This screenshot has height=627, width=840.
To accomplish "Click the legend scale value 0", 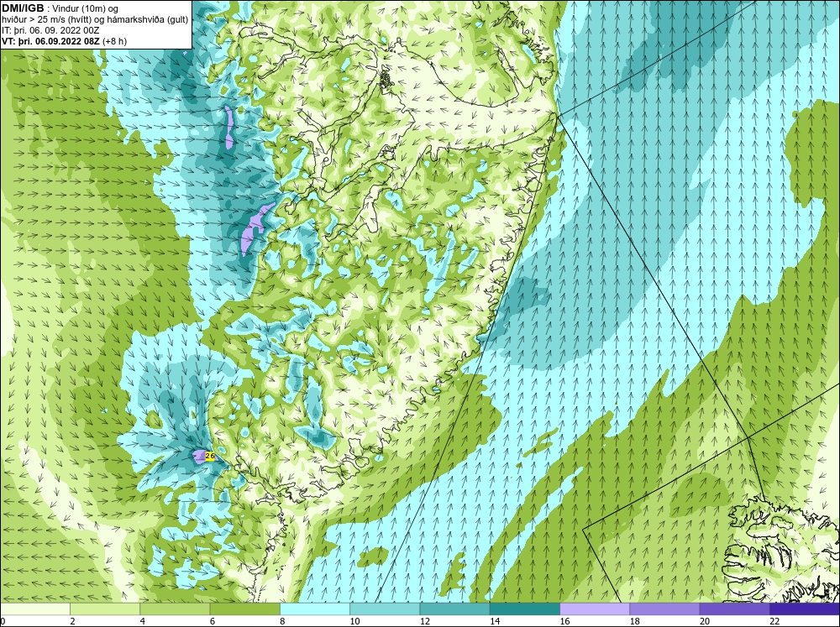I will pos(3,621).
